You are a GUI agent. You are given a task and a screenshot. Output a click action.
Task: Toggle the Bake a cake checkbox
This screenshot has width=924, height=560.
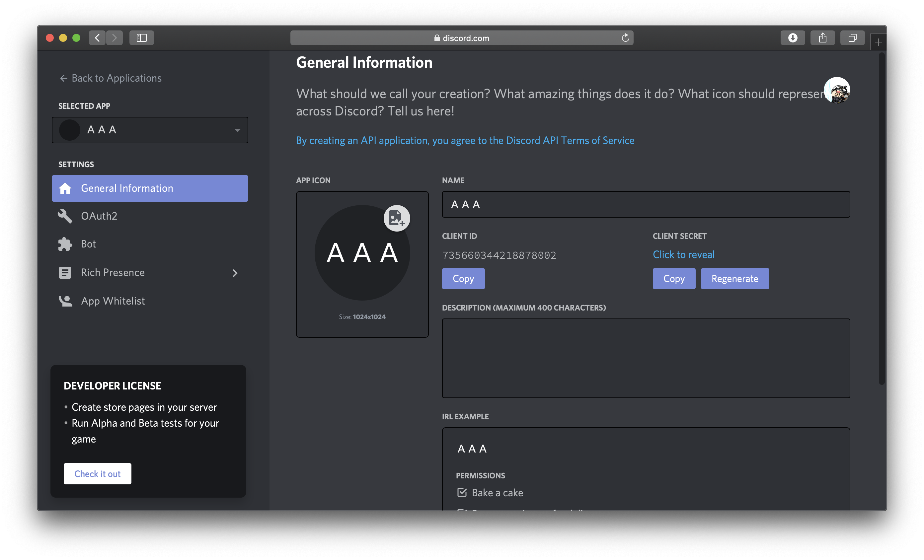click(462, 492)
